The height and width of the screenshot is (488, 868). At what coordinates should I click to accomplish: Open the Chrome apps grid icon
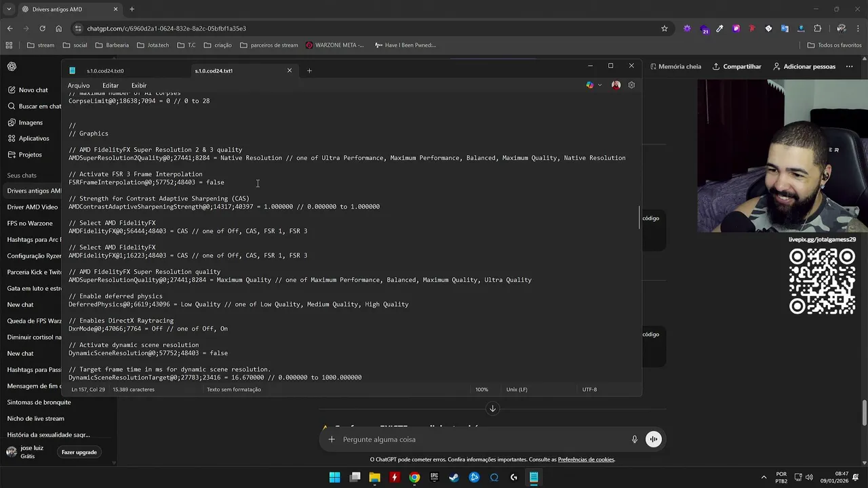(x=9, y=45)
